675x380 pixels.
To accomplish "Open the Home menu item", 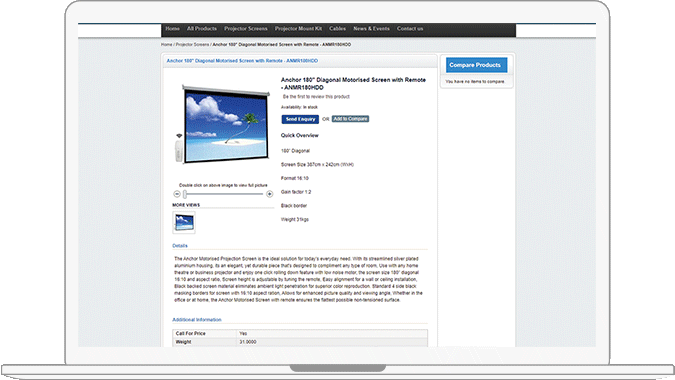I will pyautogui.click(x=172, y=29).
